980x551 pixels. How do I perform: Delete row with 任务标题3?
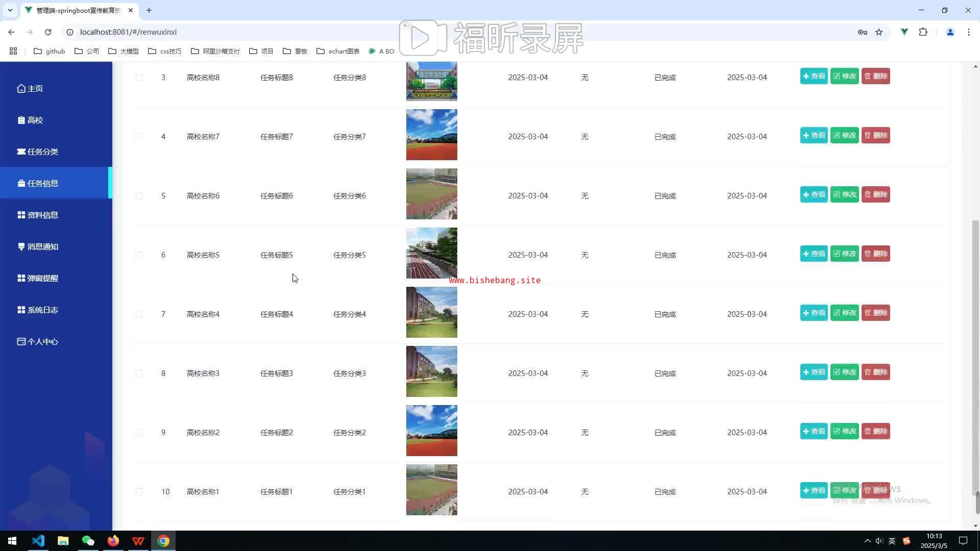pyautogui.click(x=875, y=372)
